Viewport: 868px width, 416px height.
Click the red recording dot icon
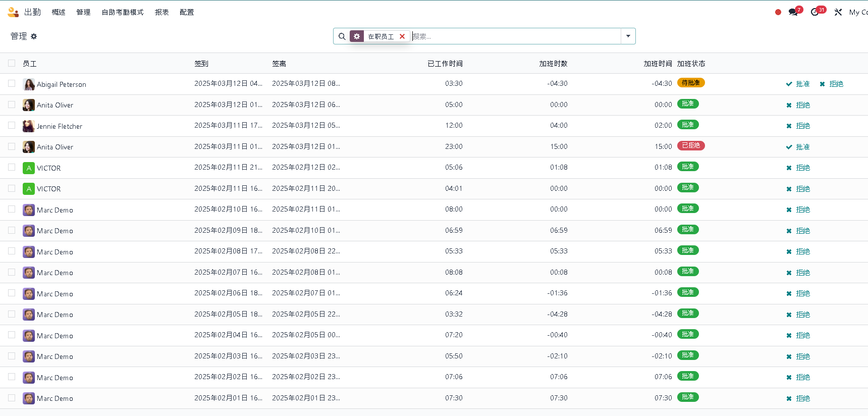(x=778, y=12)
